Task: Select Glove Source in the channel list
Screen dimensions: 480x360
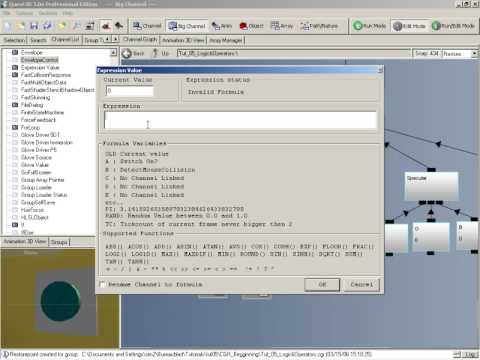Action: point(36,157)
